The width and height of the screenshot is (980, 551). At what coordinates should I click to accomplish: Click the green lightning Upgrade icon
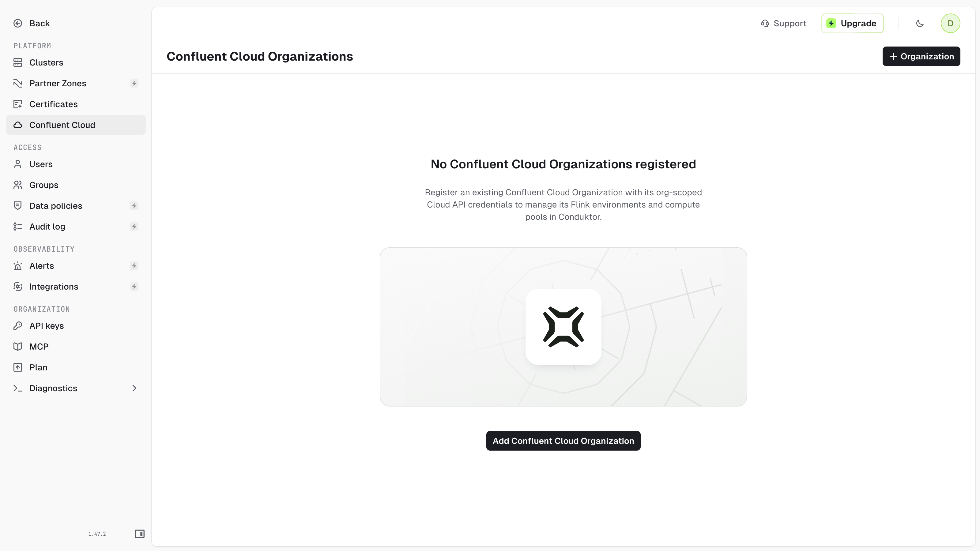point(831,24)
